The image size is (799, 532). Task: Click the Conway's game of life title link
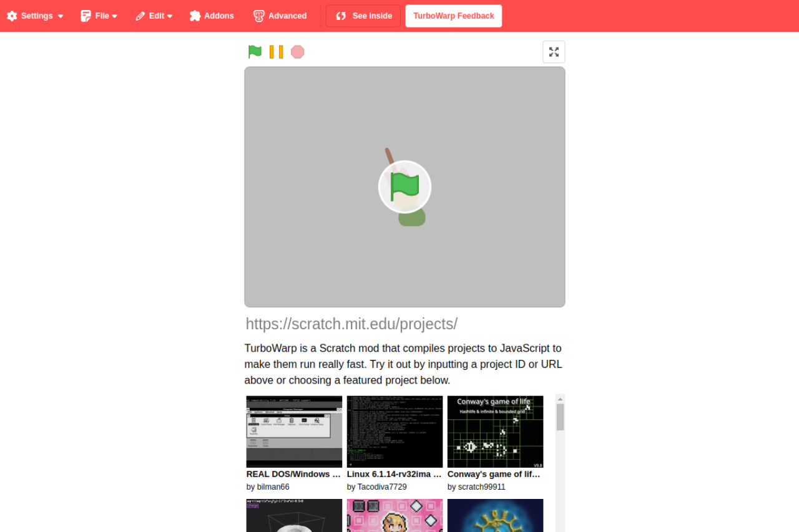(x=494, y=474)
